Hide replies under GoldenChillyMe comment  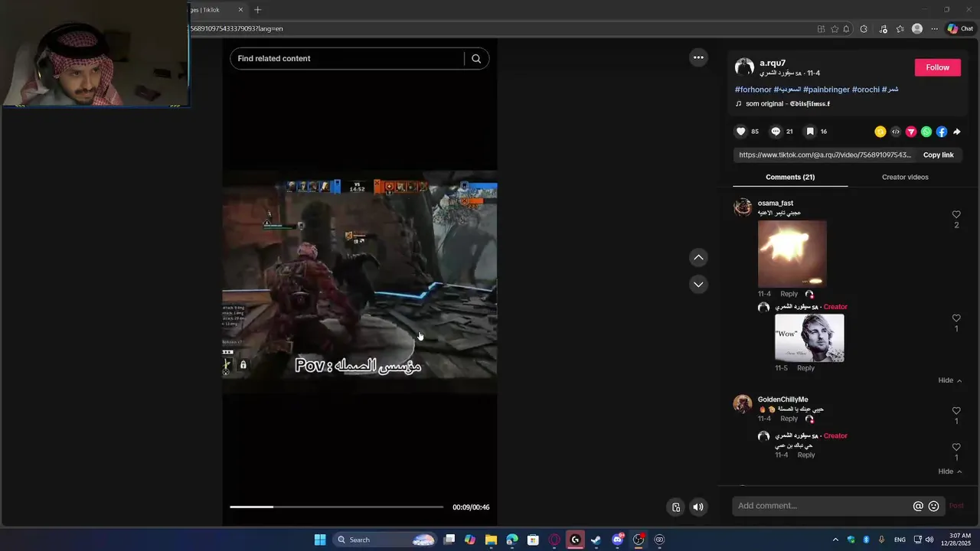(950, 471)
